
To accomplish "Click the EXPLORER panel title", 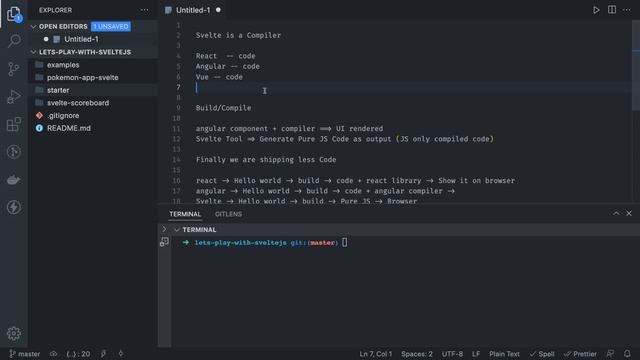I will pyautogui.click(x=56, y=10).
